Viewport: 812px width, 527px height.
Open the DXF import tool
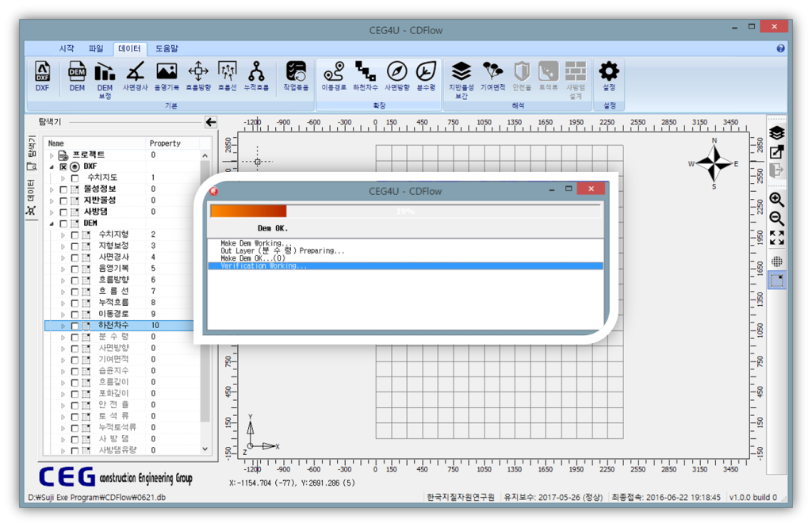point(42,76)
